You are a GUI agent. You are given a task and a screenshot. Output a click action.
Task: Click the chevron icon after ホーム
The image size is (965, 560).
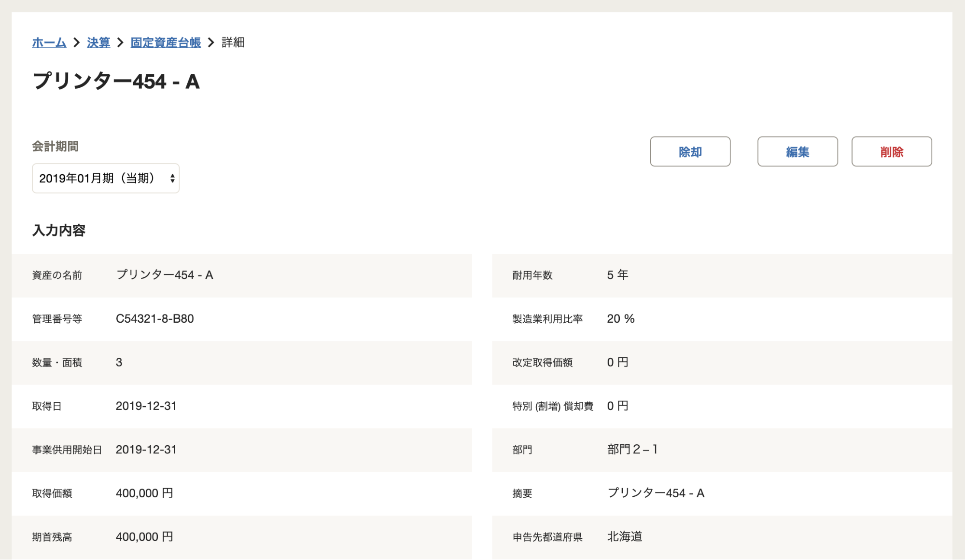[77, 42]
